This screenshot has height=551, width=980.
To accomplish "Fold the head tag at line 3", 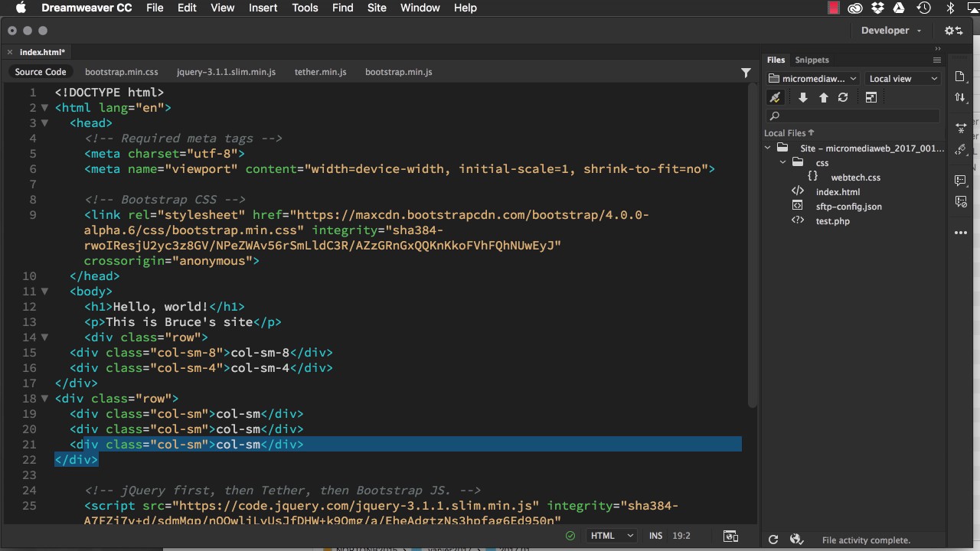I will point(44,122).
